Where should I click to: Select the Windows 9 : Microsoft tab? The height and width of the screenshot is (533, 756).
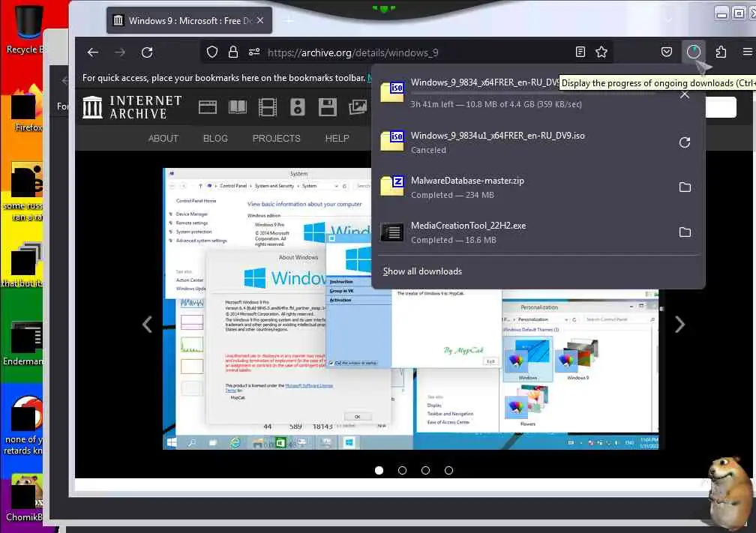tap(188, 21)
